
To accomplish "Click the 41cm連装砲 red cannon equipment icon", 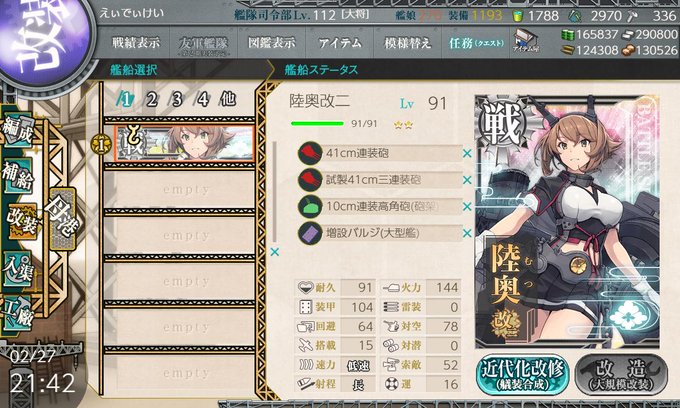I will [x=310, y=153].
